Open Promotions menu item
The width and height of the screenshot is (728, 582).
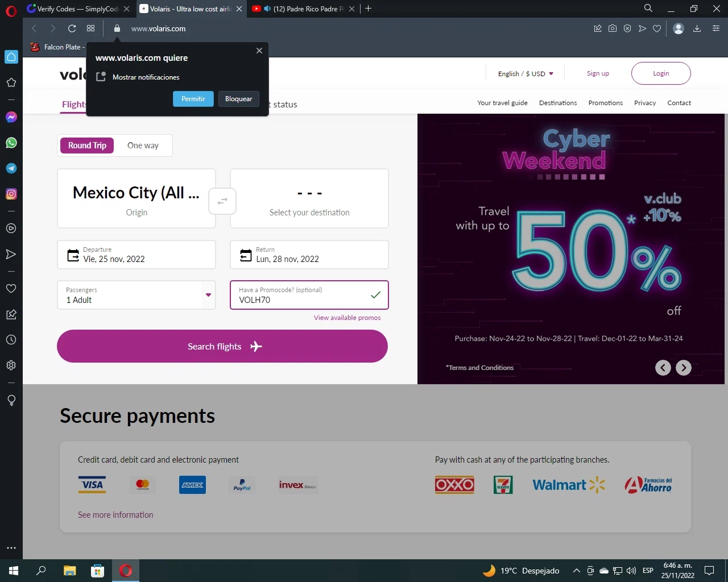coord(605,103)
